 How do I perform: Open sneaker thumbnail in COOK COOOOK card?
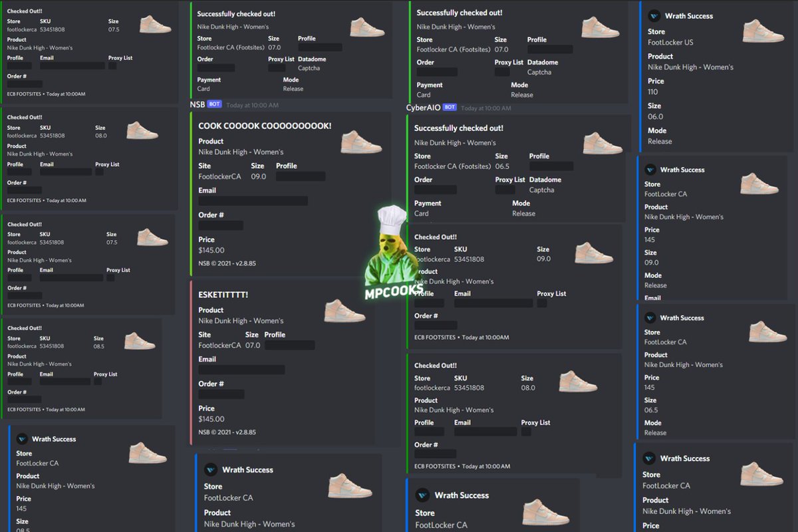pyautogui.click(x=362, y=142)
